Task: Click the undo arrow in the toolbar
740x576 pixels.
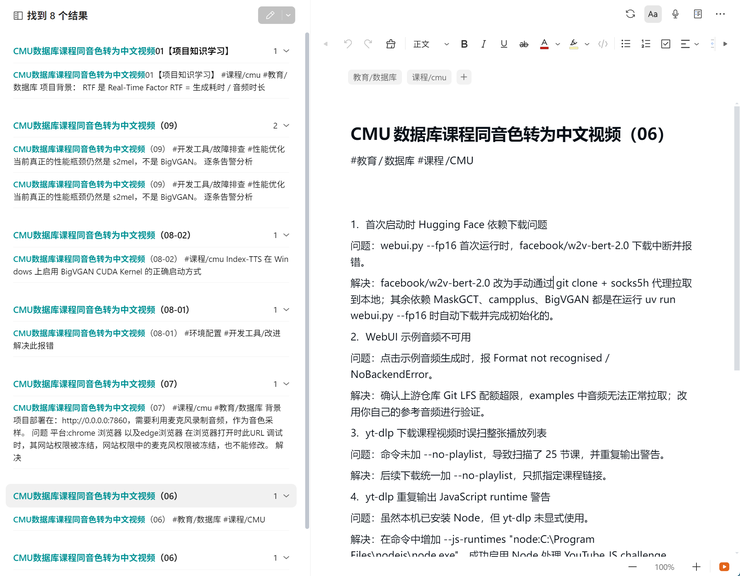Action: pos(348,44)
